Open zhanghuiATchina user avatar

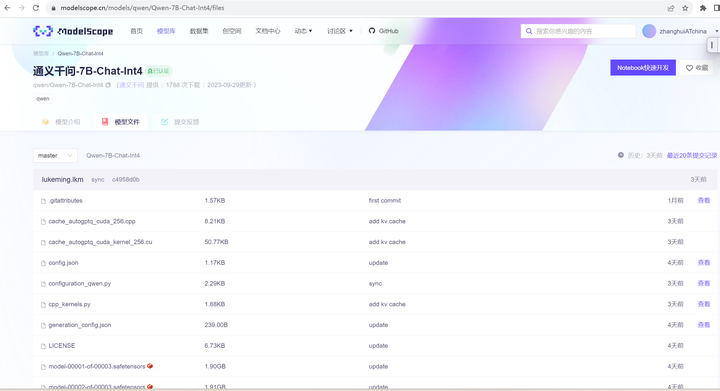click(x=649, y=31)
